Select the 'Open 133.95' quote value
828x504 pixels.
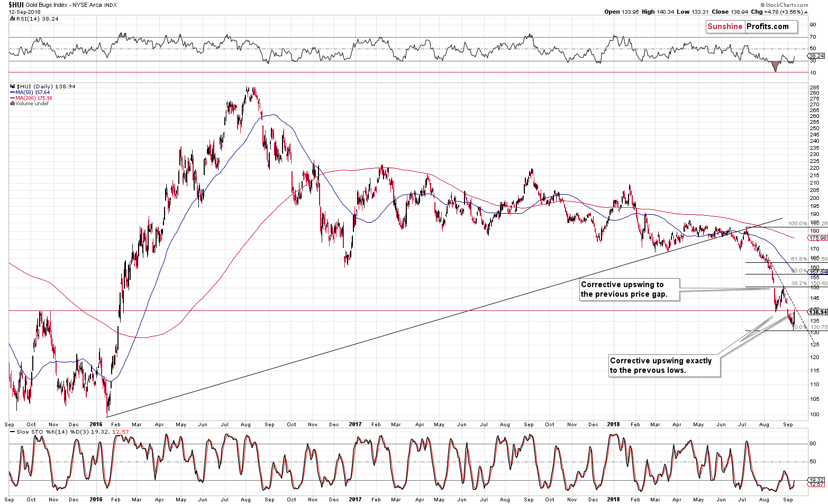pos(621,12)
